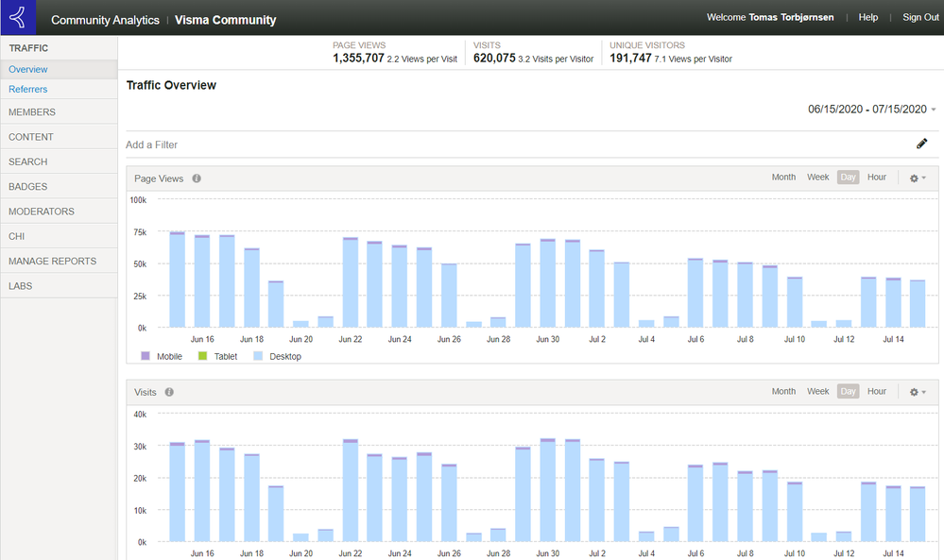Click the Traffic Overview heading

171,85
